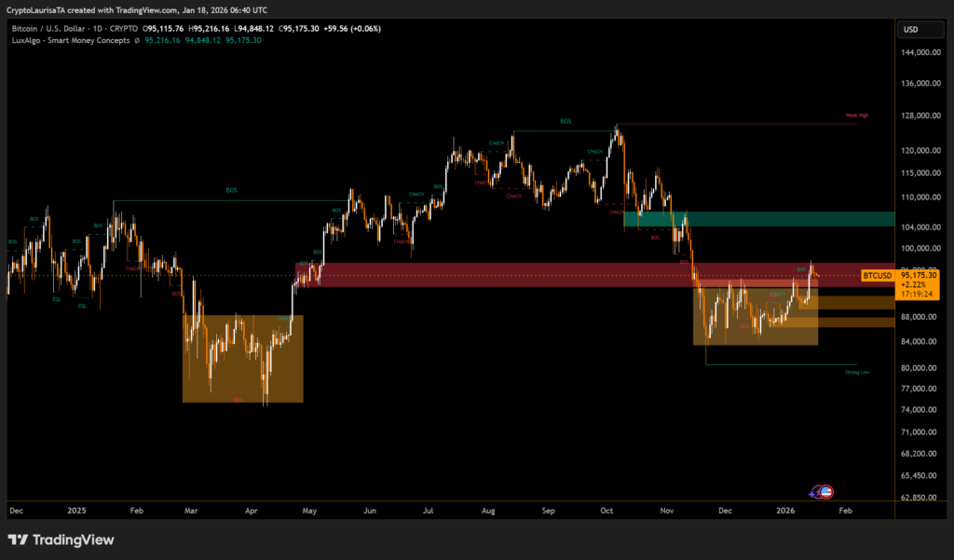Click the 2026 label on time axis
The height and width of the screenshot is (560, 954).
[785, 511]
